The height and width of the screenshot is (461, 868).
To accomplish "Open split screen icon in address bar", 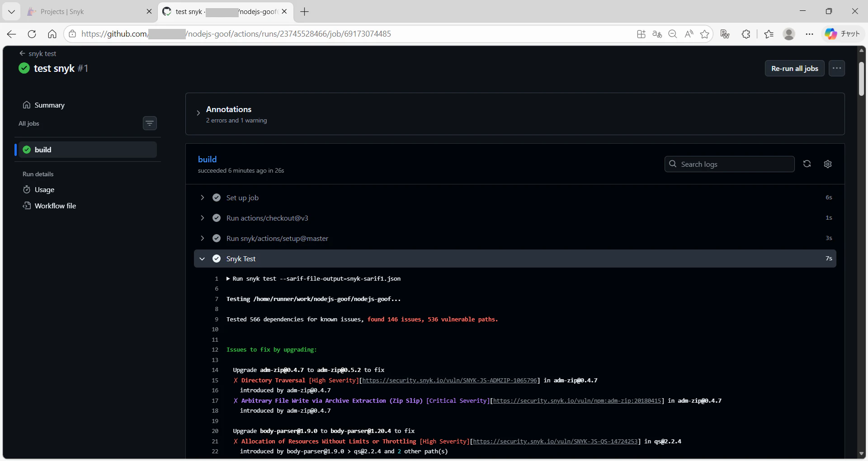I will pos(641,34).
